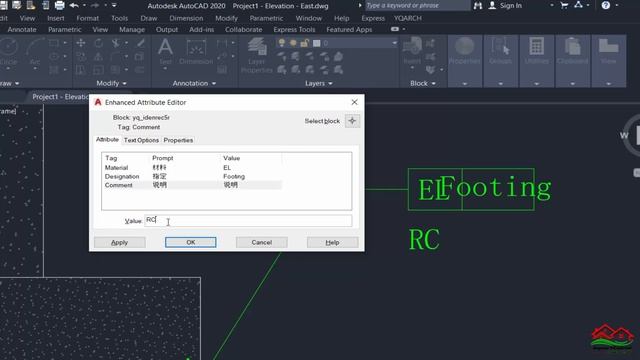This screenshot has width=640, height=360.
Task: Open the Autodesk App Store cart icon
Action: pyautogui.click(x=564, y=5)
